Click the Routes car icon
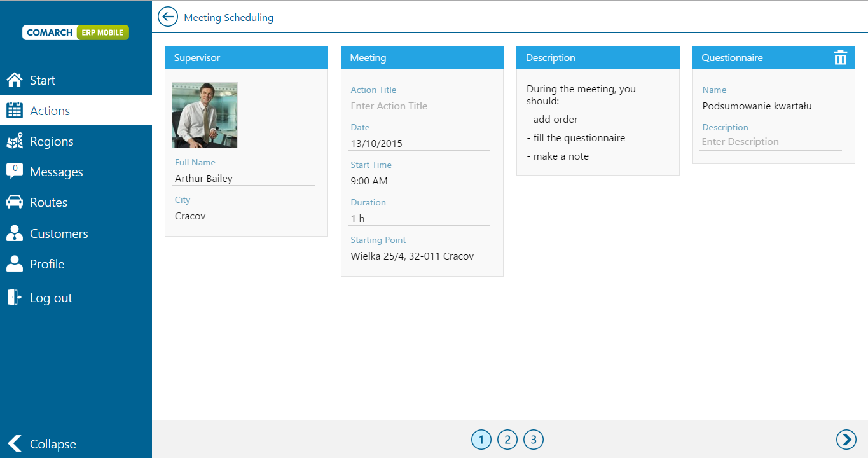Image resolution: width=868 pixels, height=458 pixels. click(15, 202)
